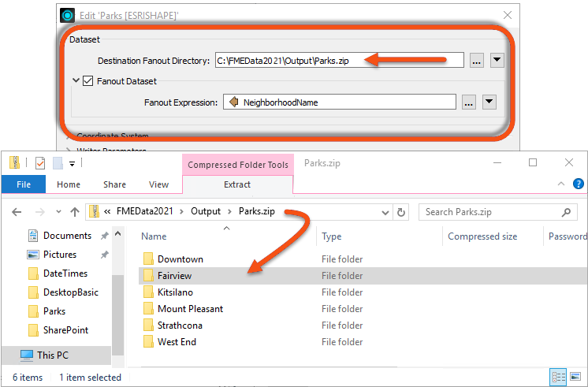The width and height of the screenshot is (588, 387).
Task: Click the Compressed Folder Tools tab
Action: pyautogui.click(x=238, y=165)
